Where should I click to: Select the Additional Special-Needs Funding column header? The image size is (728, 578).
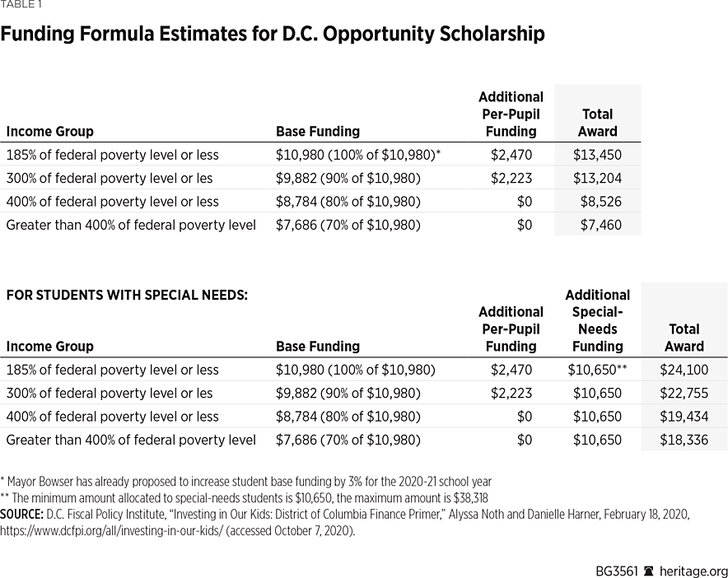click(598, 320)
